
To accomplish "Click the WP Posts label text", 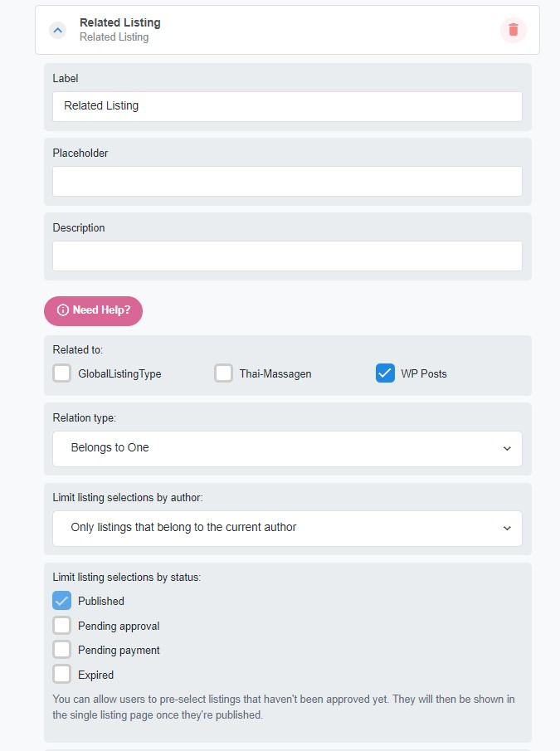I will [x=424, y=373].
